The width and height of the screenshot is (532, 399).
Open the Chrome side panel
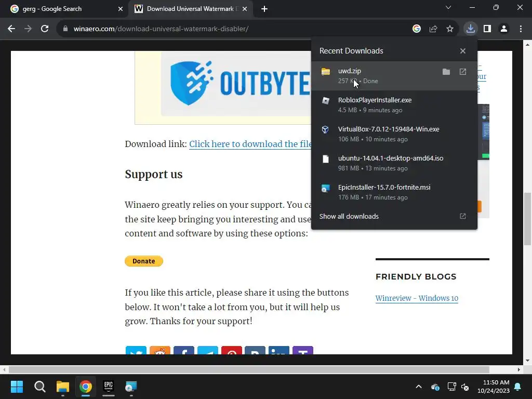(487, 29)
